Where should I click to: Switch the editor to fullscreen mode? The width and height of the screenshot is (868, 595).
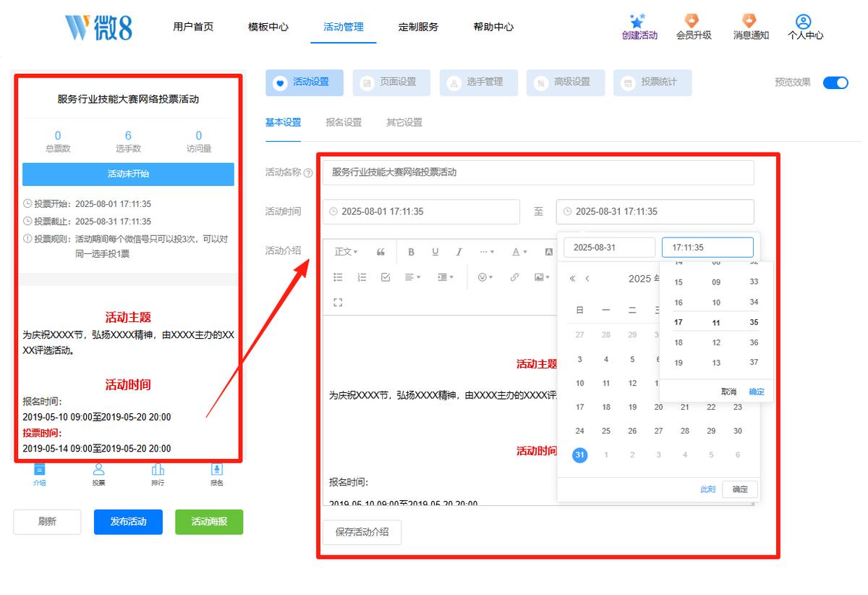click(x=338, y=302)
